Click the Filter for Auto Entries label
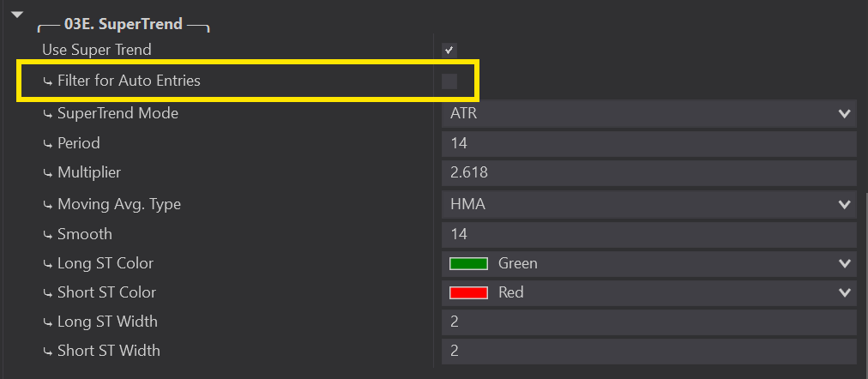This screenshot has width=868, height=379. tap(129, 81)
